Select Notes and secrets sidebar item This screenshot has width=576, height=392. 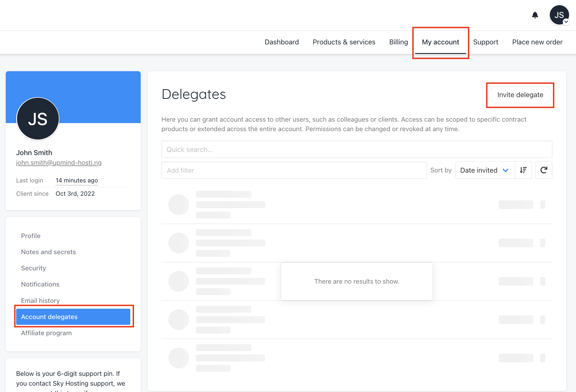pyautogui.click(x=48, y=252)
